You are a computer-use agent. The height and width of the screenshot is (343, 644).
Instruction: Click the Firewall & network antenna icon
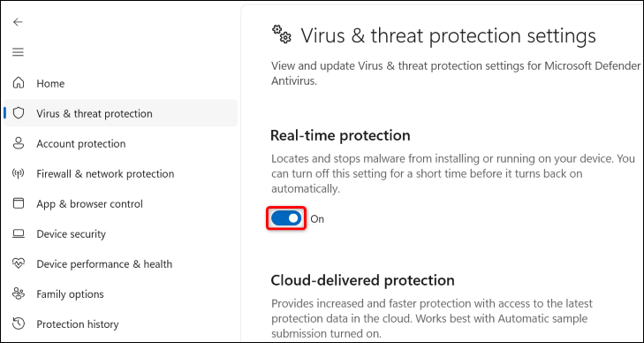point(19,174)
